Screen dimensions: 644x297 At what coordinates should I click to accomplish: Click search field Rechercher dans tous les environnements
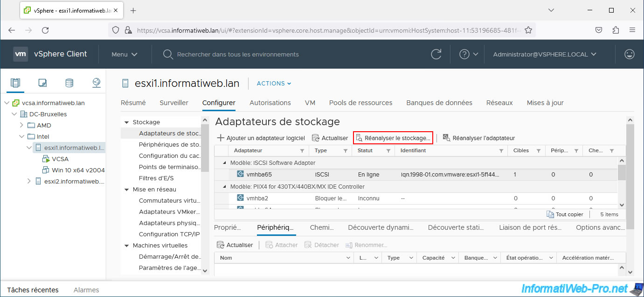tap(238, 54)
